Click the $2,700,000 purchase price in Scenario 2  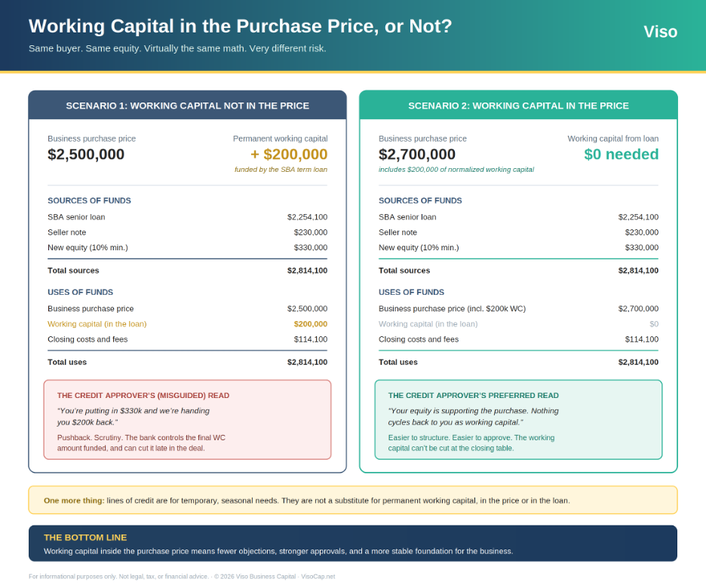tap(417, 155)
